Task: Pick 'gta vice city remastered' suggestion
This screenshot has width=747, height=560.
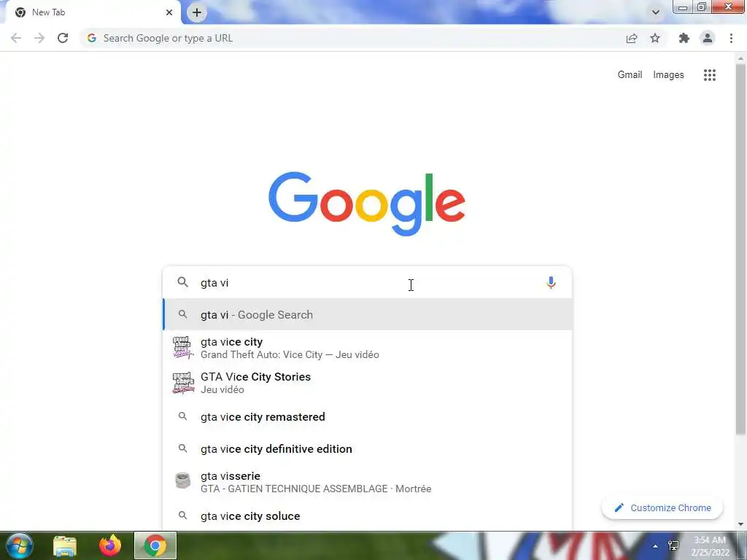Action: tap(368, 416)
